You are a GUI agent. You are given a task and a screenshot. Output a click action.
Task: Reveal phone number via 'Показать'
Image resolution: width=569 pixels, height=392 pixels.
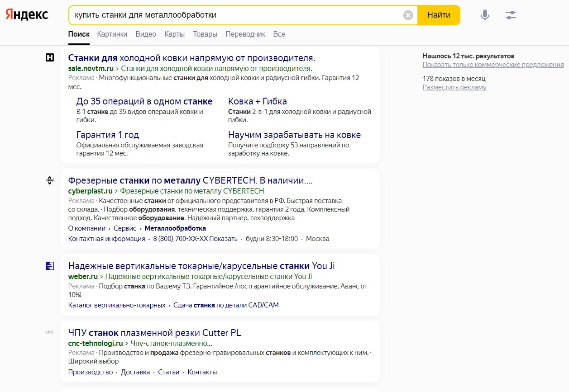[x=223, y=239]
